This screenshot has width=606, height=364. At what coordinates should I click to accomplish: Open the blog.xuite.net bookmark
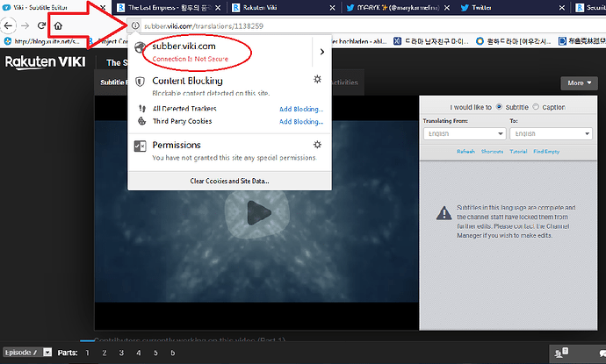42,41
